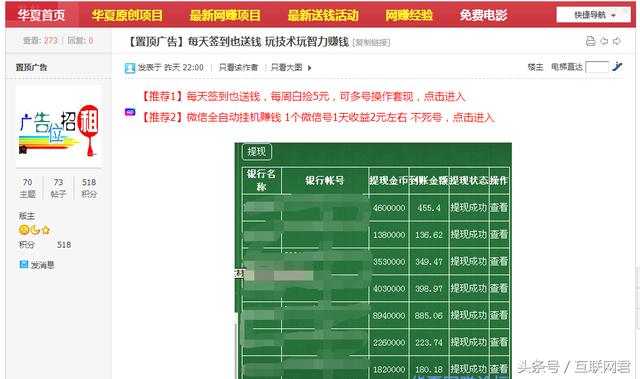Go to next thread arrow icon
Image resolution: width=640 pixels, height=379 pixels.
point(617,41)
